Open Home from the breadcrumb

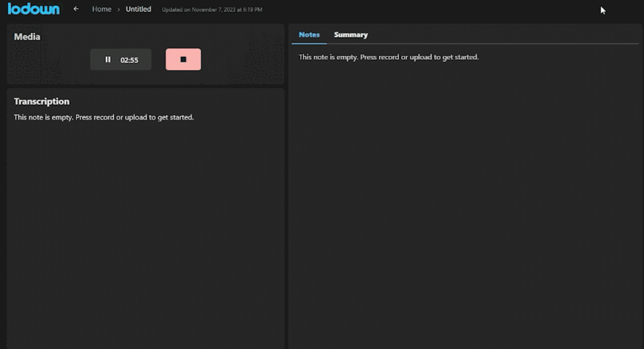[x=101, y=9]
